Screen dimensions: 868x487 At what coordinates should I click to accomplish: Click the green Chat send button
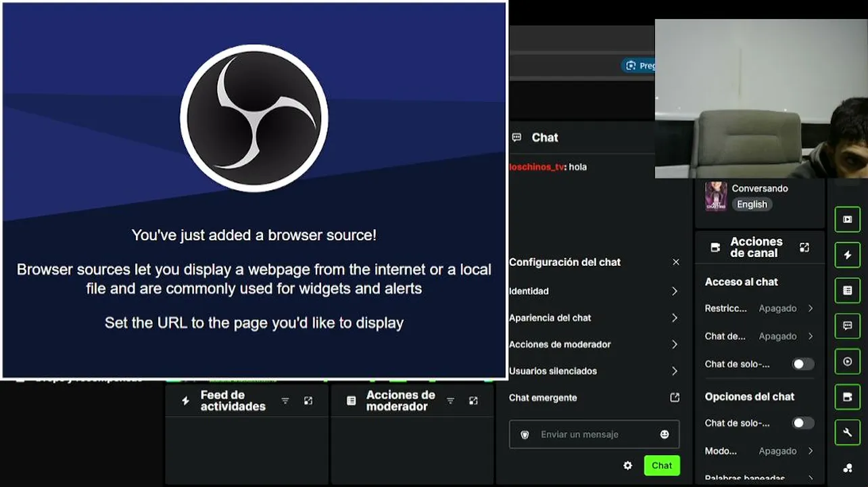point(662,465)
